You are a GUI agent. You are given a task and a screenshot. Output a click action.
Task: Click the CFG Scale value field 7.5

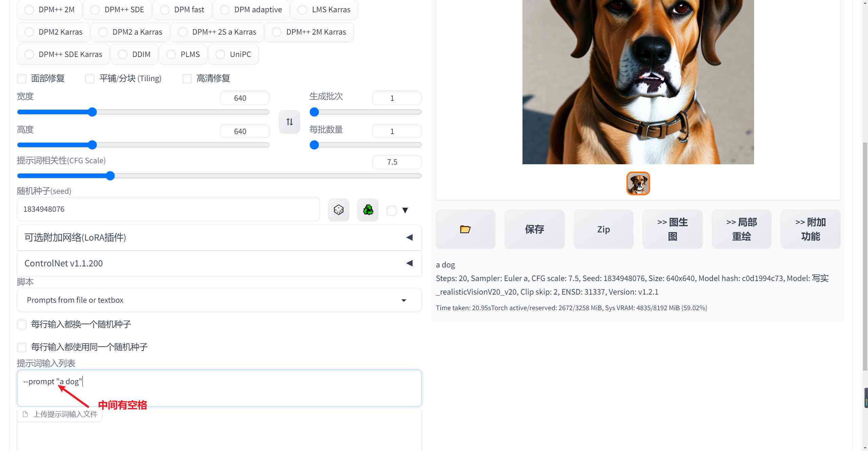397,162
